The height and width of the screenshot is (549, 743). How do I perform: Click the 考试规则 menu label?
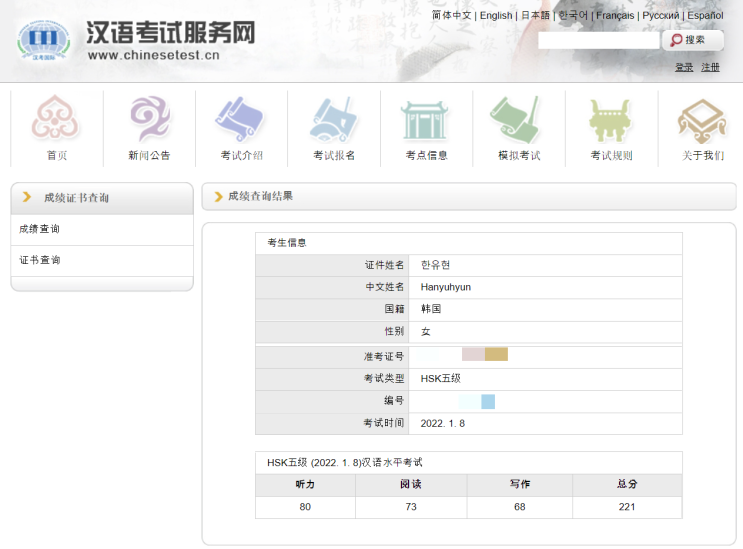click(x=611, y=155)
